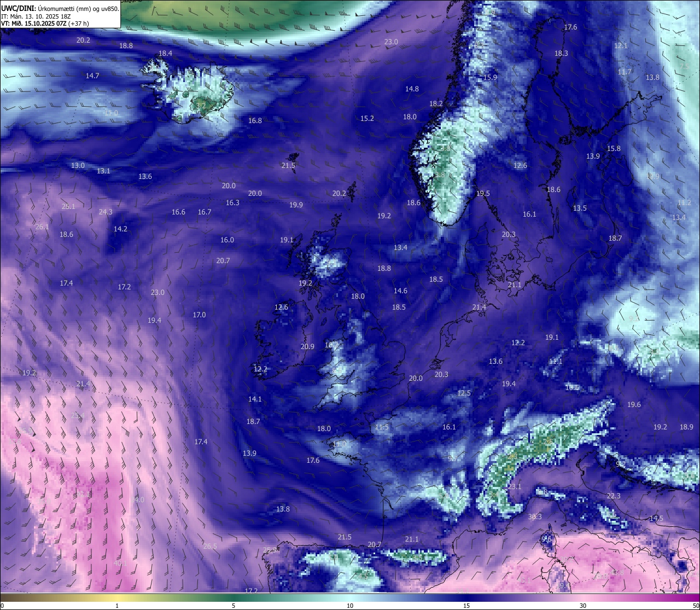Click the color scale label '50'

tap(695, 606)
